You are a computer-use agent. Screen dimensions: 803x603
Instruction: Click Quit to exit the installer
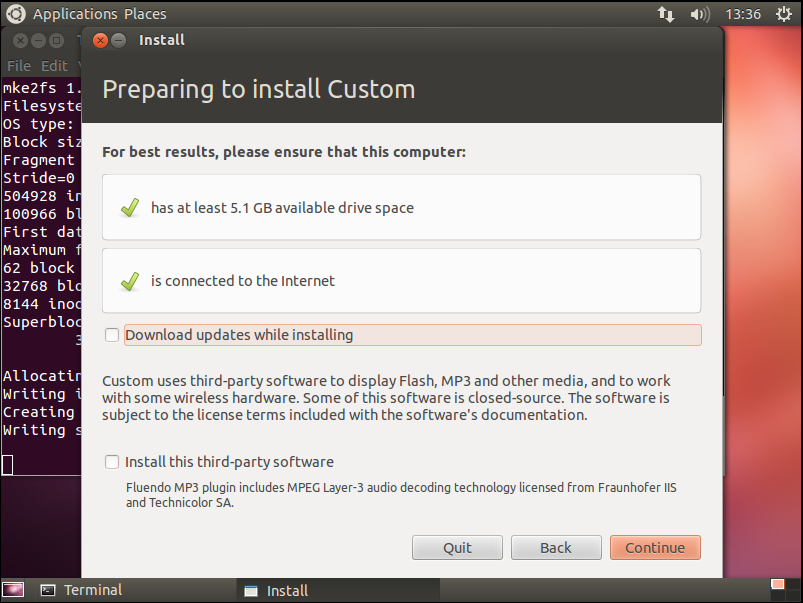(458, 547)
